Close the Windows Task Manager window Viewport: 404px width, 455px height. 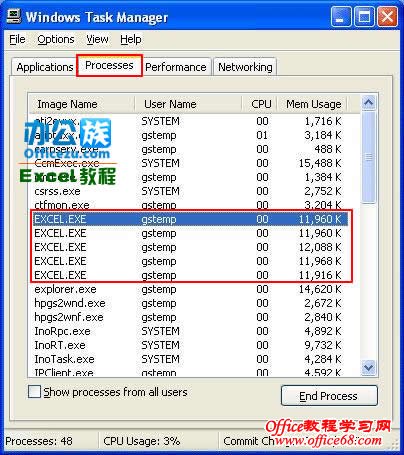click(387, 16)
